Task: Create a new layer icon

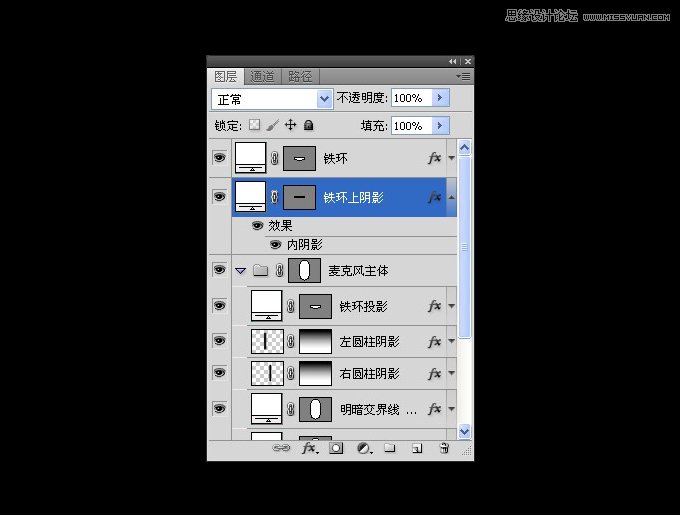Action: tap(417, 448)
